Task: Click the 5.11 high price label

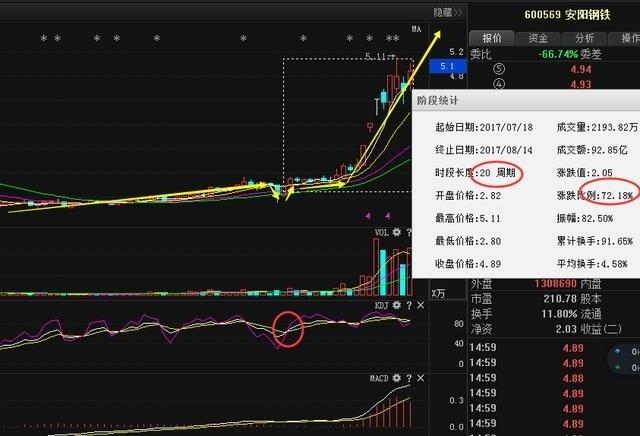Action: 380,56
